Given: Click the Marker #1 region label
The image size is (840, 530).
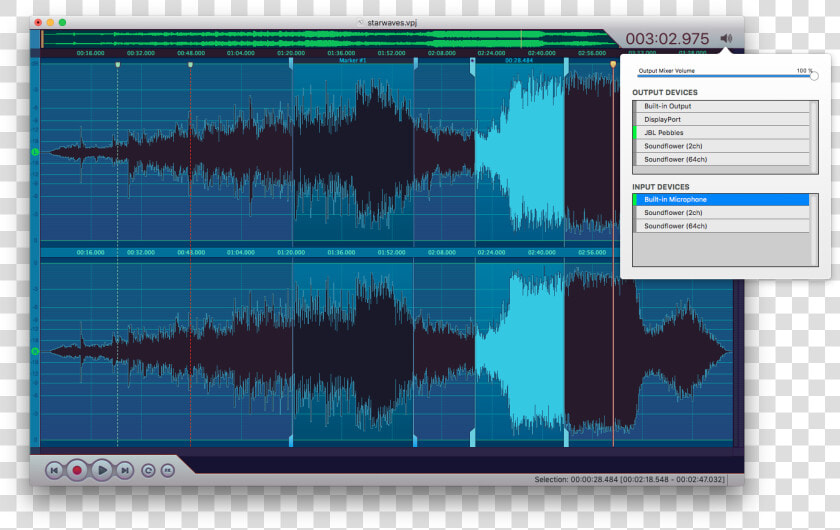Looking at the screenshot, I should click(352, 61).
